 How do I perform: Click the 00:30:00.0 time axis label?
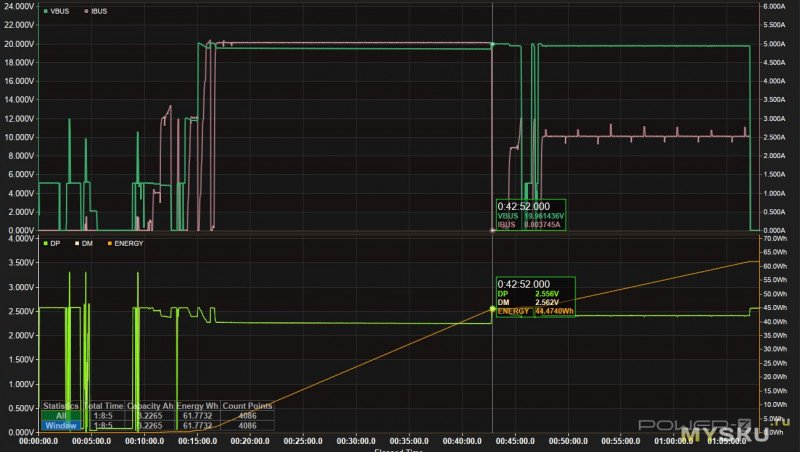tap(357, 439)
